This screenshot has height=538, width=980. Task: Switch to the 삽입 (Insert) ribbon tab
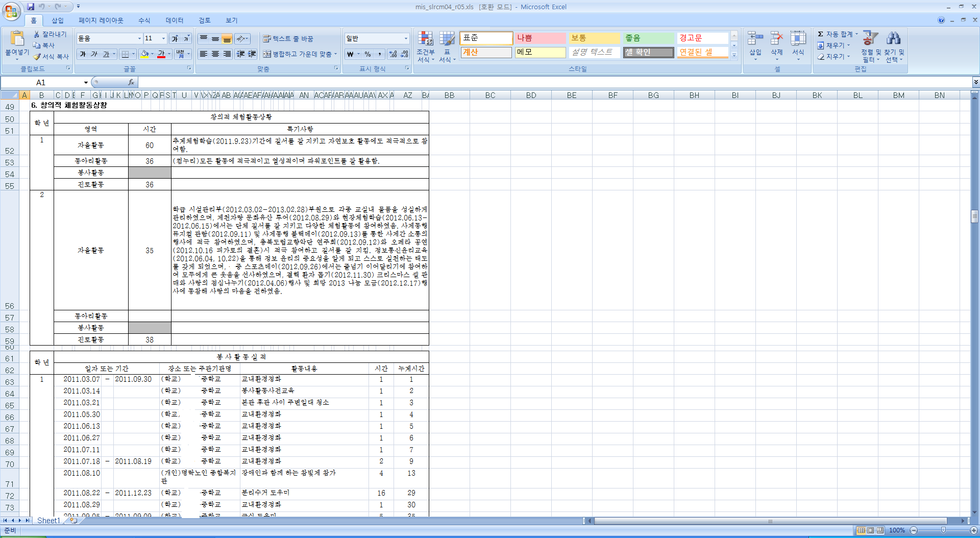click(x=58, y=20)
